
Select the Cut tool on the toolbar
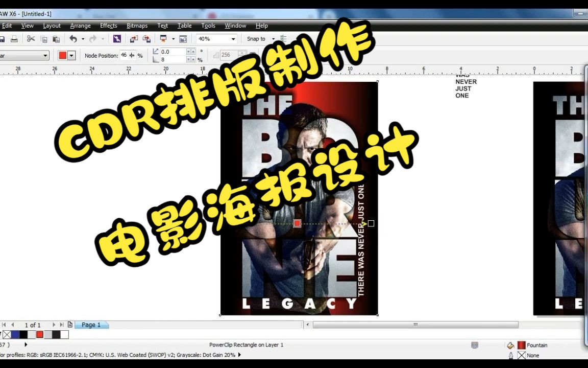coord(31,38)
